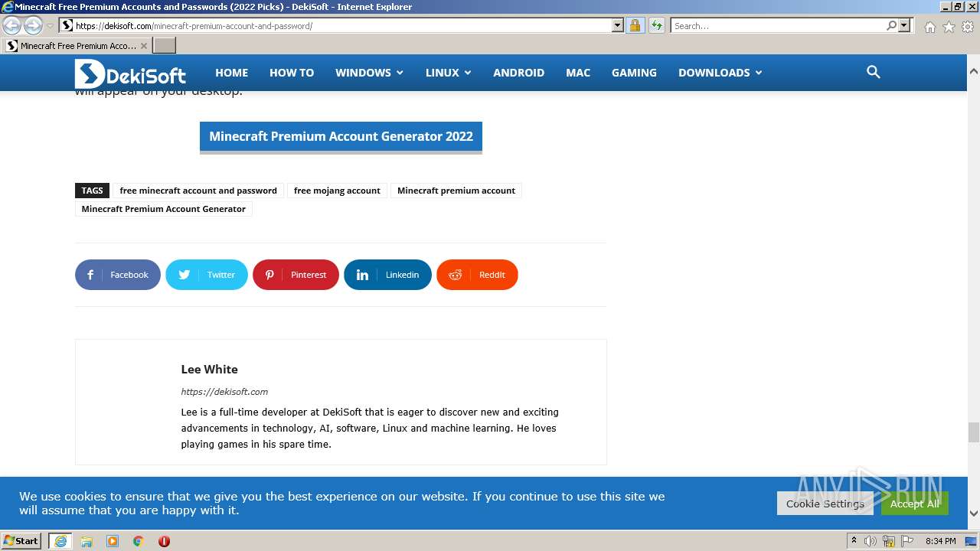Open the IE tools gear icon
The height and width of the screenshot is (551, 980).
click(x=968, y=27)
